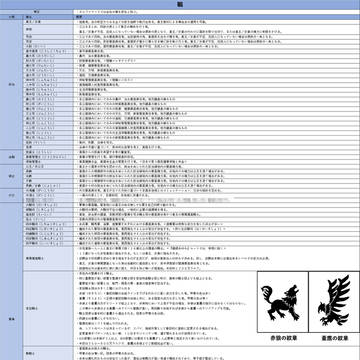Select the caption '蒼鷹の紋章' under the eagle
Viewport: 360px width, 360px height.
pyautogui.click(x=335, y=338)
